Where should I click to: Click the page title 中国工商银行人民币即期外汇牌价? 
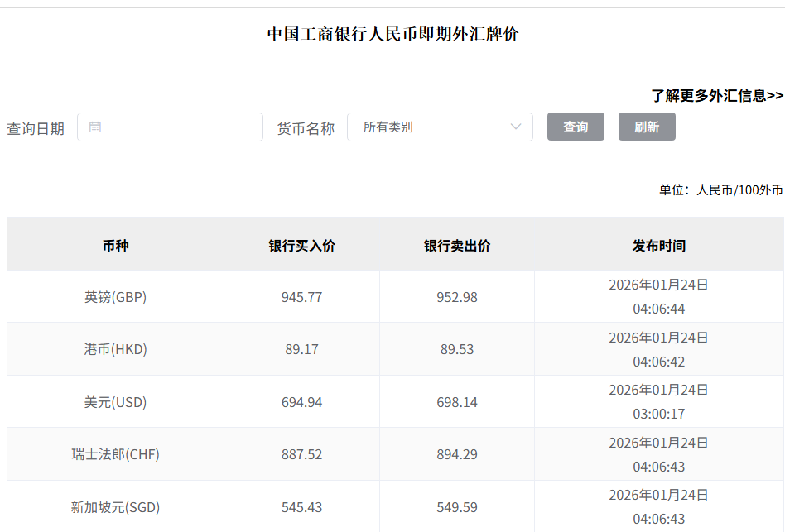point(393,34)
